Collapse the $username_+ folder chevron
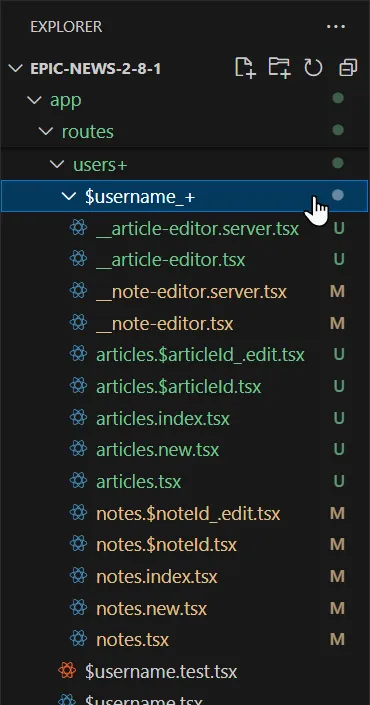Image resolution: width=370 pixels, height=705 pixels. pos(69,196)
